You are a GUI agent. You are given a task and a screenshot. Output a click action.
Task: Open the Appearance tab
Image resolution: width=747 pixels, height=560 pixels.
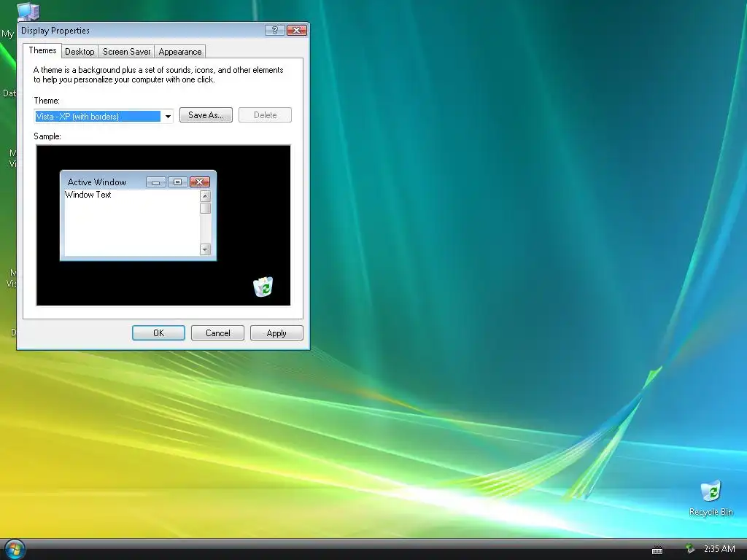(180, 52)
